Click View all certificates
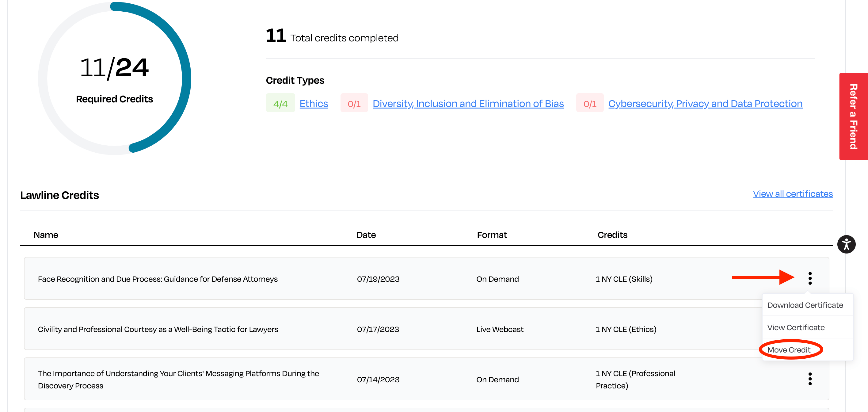Image resolution: width=868 pixels, height=412 pixels. pos(792,194)
